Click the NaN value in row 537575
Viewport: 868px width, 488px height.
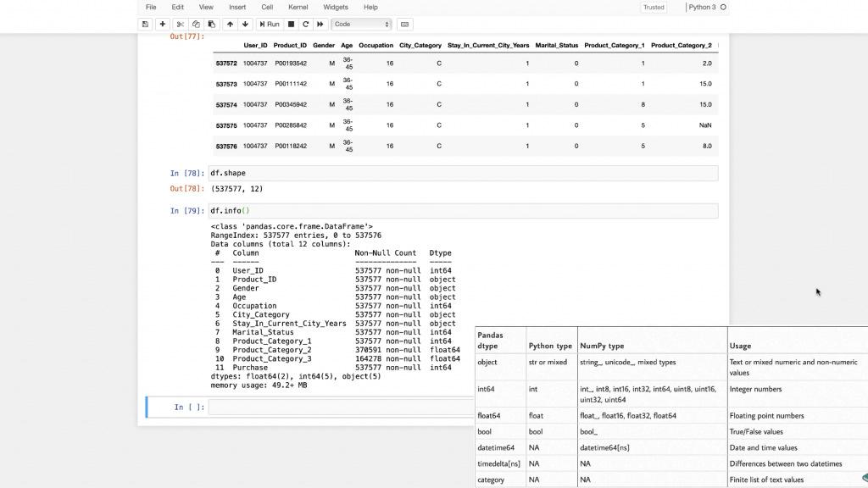[x=705, y=125]
